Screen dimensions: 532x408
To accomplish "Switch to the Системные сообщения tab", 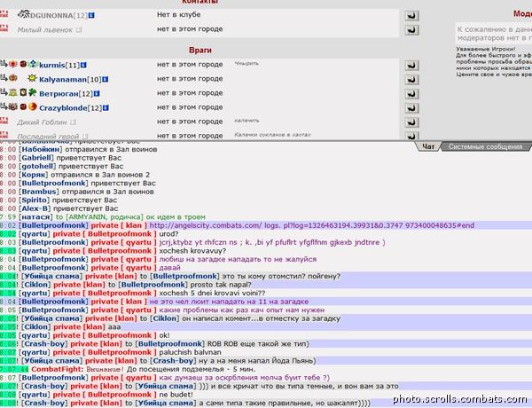I will point(486,146).
